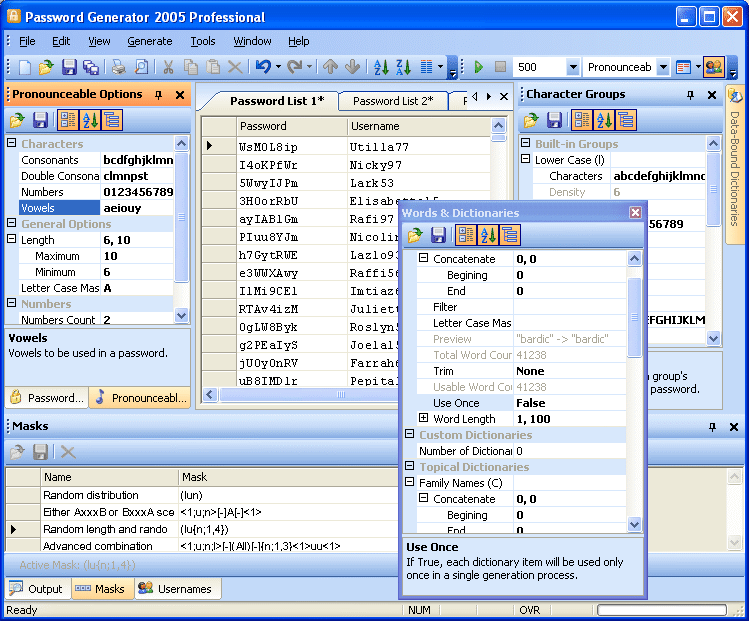Image resolution: width=749 pixels, height=621 pixels.
Task: Click the usernames icon at toolbar right end
Action: [x=714, y=67]
